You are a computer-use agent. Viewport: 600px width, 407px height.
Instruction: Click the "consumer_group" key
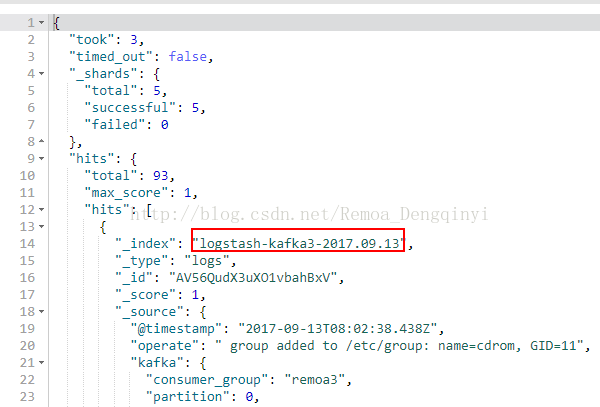pyautogui.click(x=207, y=379)
